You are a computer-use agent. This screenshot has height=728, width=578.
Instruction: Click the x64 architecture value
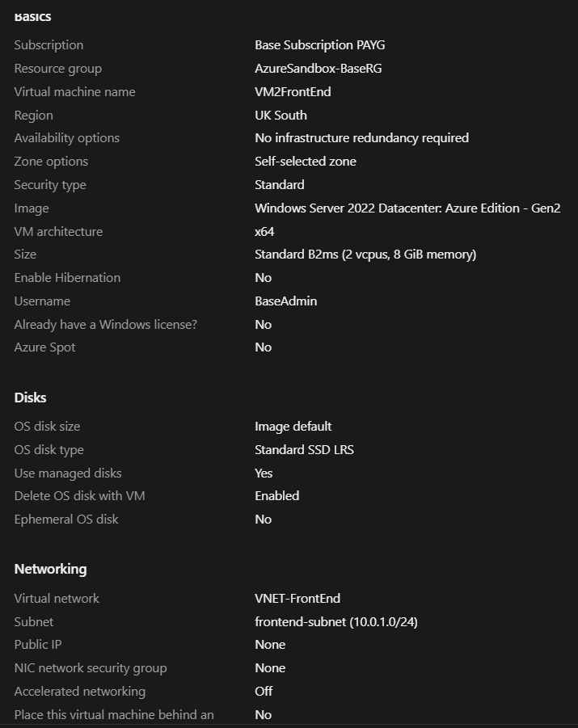point(264,232)
